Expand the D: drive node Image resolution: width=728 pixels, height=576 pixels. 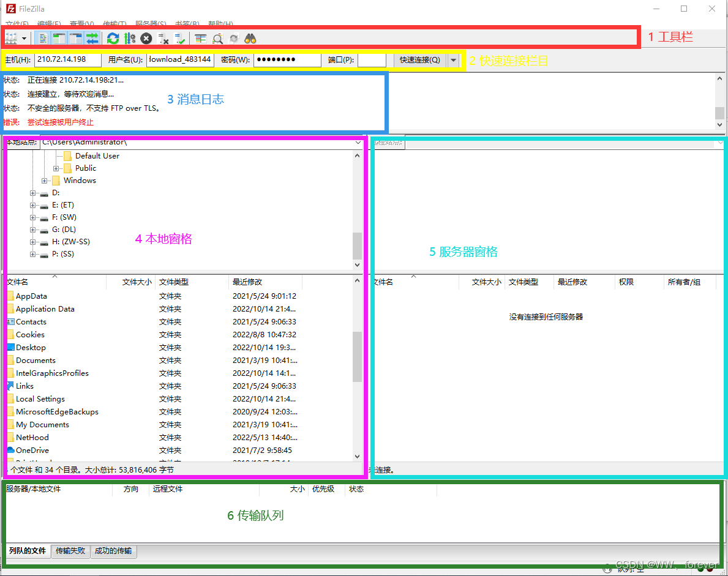(x=32, y=193)
